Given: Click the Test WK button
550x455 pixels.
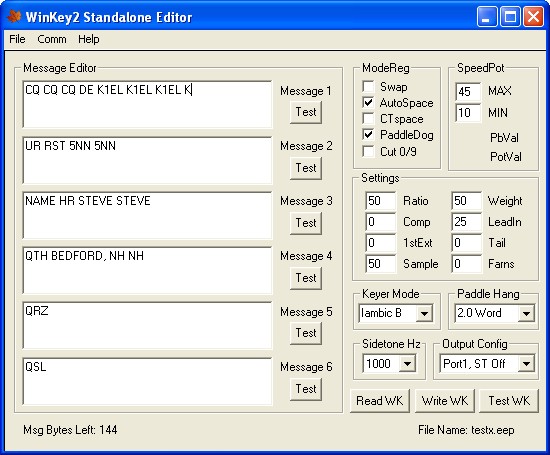Looking at the screenshot, I should click(x=509, y=401).
